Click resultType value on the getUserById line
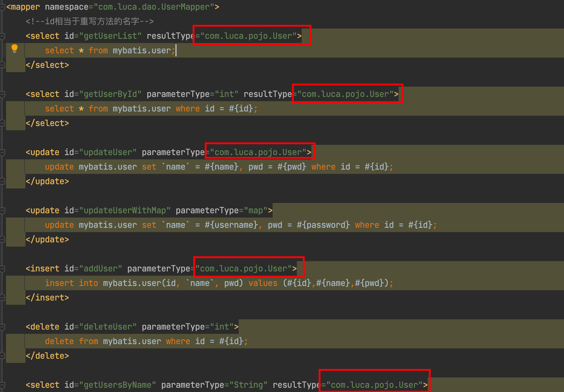 click(x=345, y=94)
